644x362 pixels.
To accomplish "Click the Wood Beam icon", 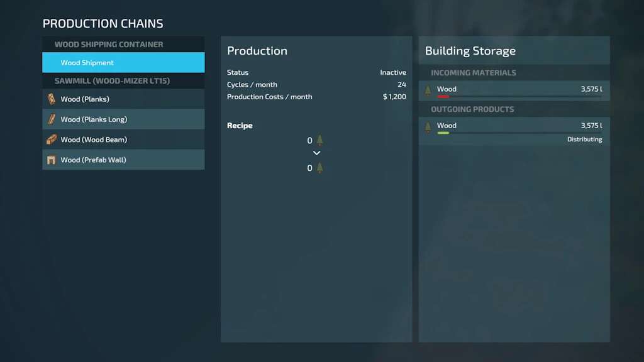I will 52,140.
